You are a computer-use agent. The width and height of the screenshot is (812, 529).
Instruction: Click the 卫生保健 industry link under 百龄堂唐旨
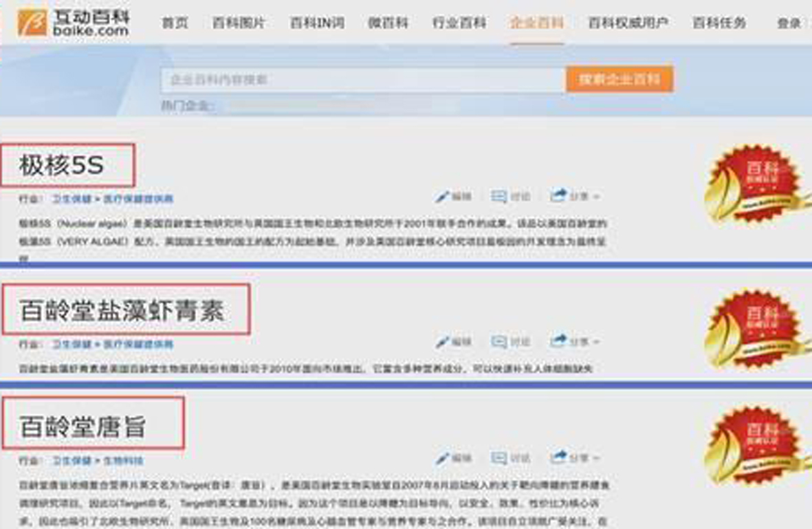coord(72,461)
